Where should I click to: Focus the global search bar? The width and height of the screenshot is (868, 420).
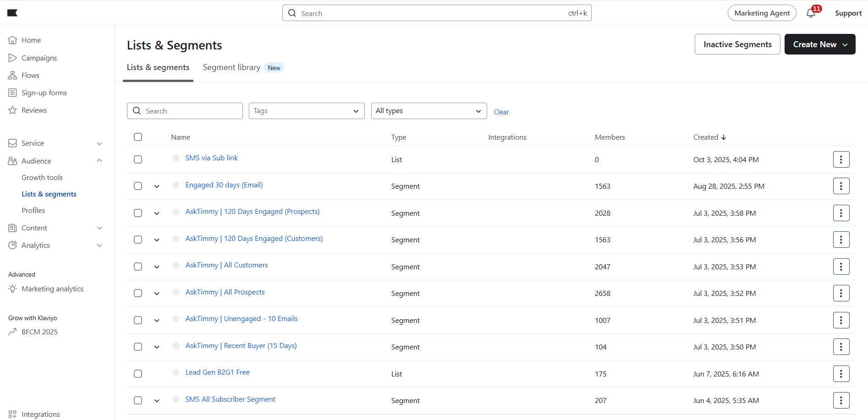tap(437, 13)
